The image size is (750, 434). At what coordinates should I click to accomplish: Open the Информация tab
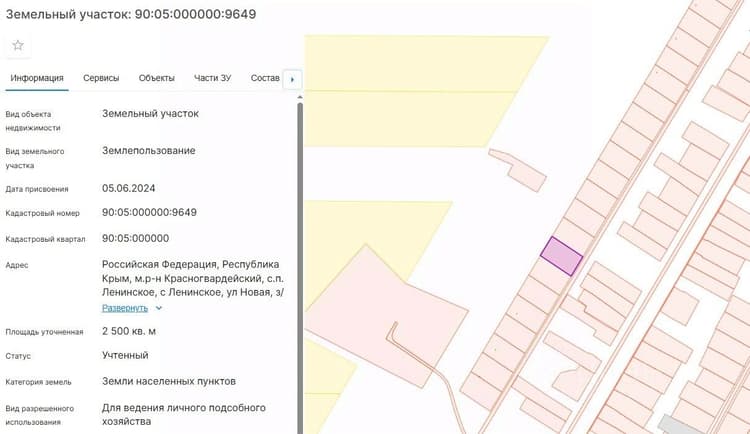[37, 78]
